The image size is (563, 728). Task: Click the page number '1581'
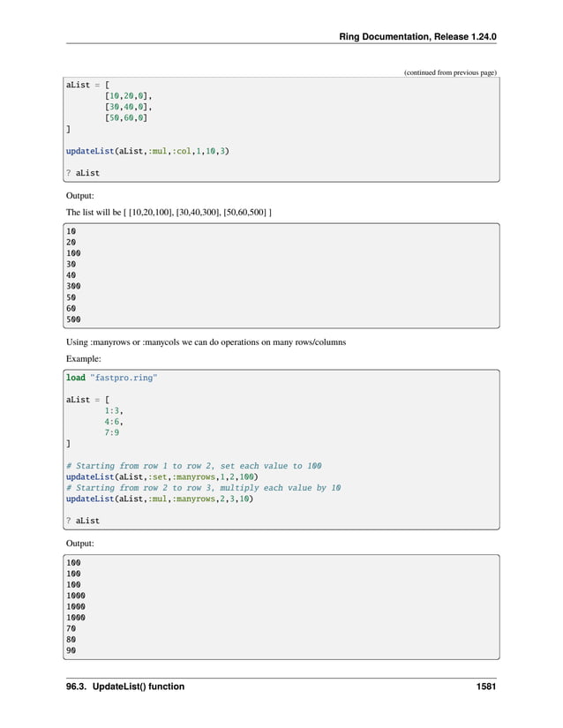click(x=486, y=687)
